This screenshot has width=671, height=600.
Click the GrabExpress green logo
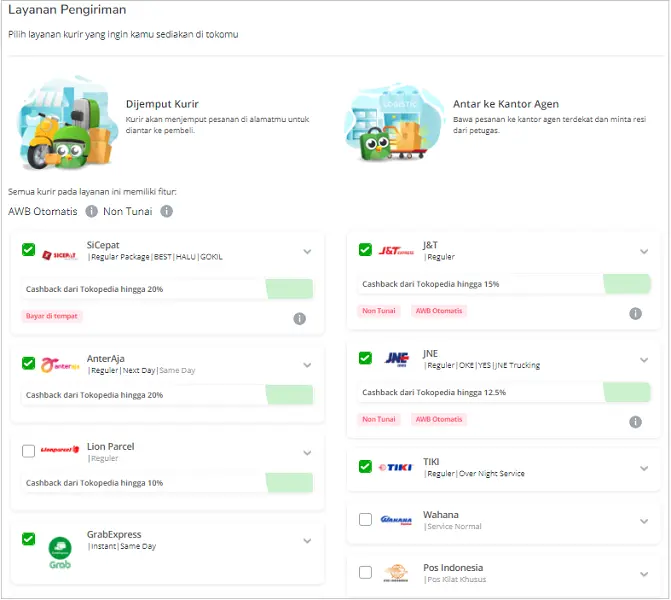(60, 551)
